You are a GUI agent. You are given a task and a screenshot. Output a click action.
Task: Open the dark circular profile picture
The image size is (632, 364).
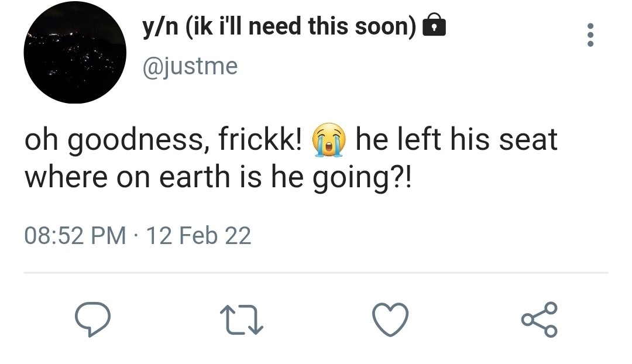coord(75,52)
